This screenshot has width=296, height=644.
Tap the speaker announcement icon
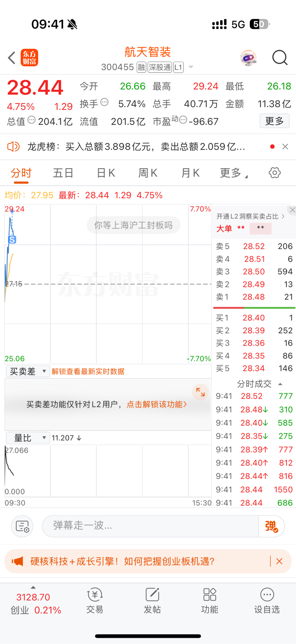point(13,147)
